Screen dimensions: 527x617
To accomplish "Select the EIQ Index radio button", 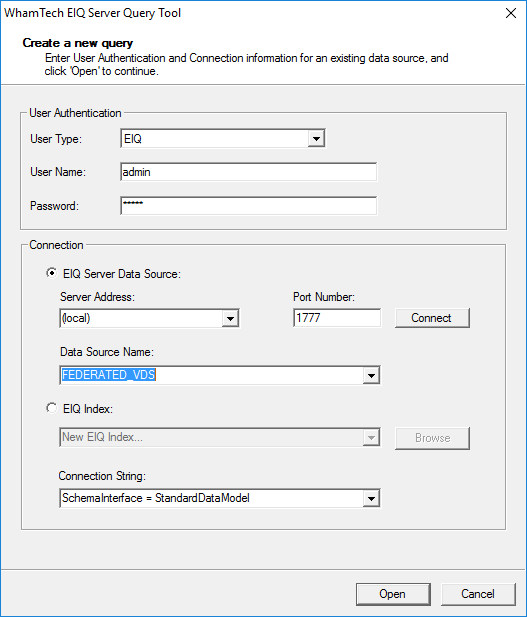I will pos(52,408).
